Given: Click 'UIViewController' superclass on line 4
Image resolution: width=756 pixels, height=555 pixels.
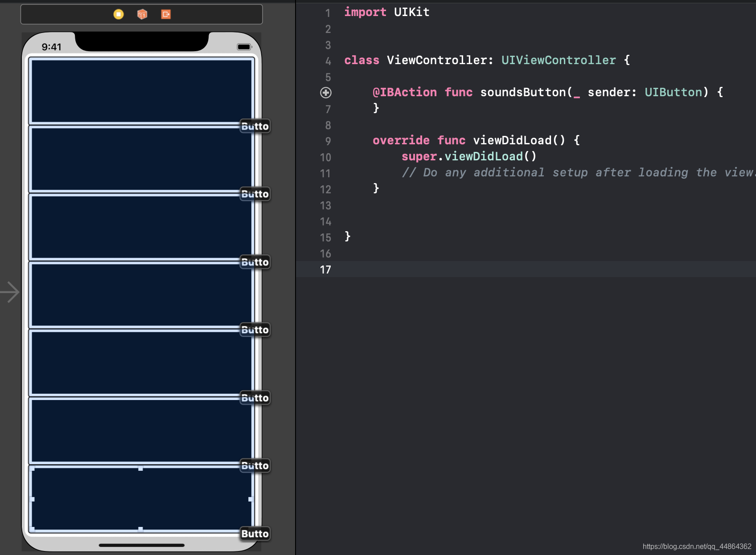Looking at the screenshot, I should pos(559,60).
